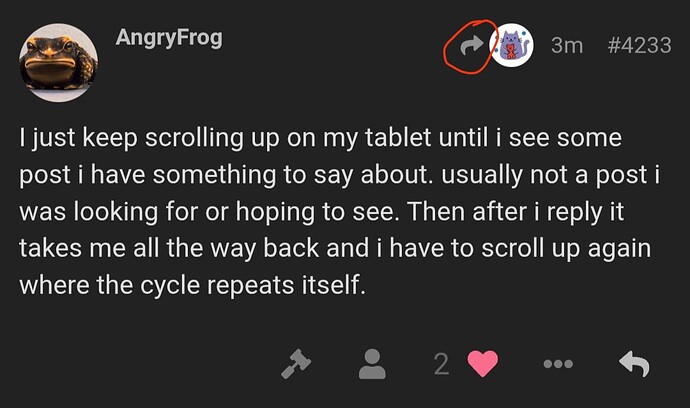Click the person silhouette icon below the post
This screenshot has height=408, width=690.
click(372, 365)
